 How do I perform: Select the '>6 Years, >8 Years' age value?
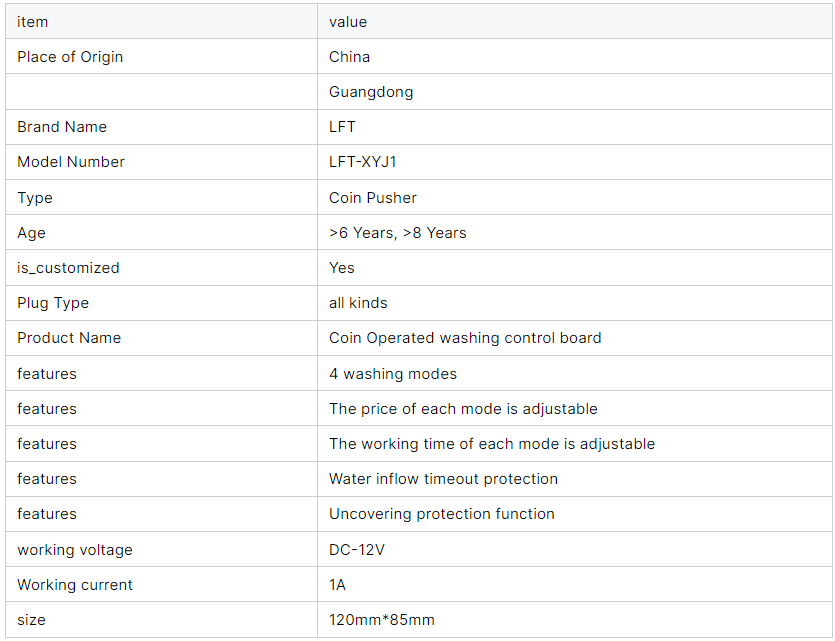tap(398, 233)
